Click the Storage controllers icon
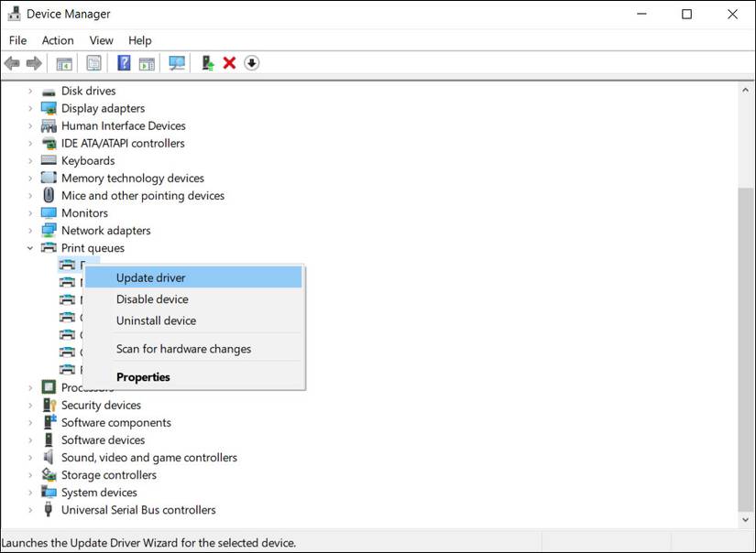Screen dimensions: 756x553 coord(49,474)
